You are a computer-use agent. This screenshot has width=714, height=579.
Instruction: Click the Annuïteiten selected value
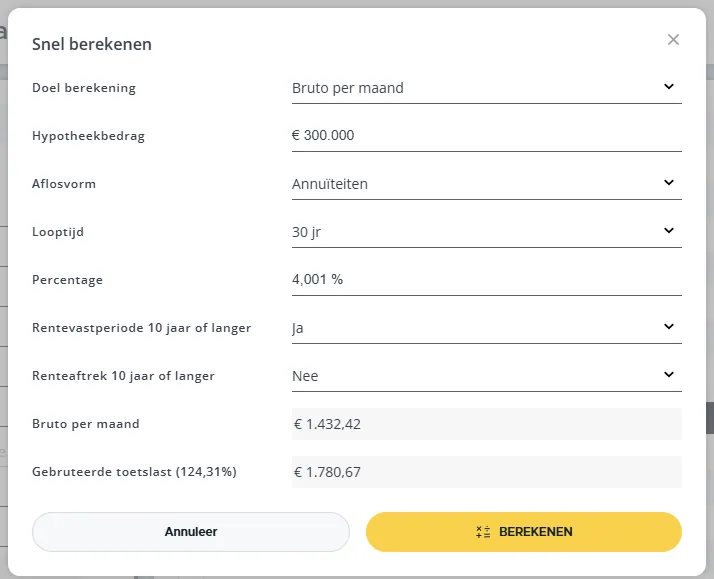(x=330, y=184)
